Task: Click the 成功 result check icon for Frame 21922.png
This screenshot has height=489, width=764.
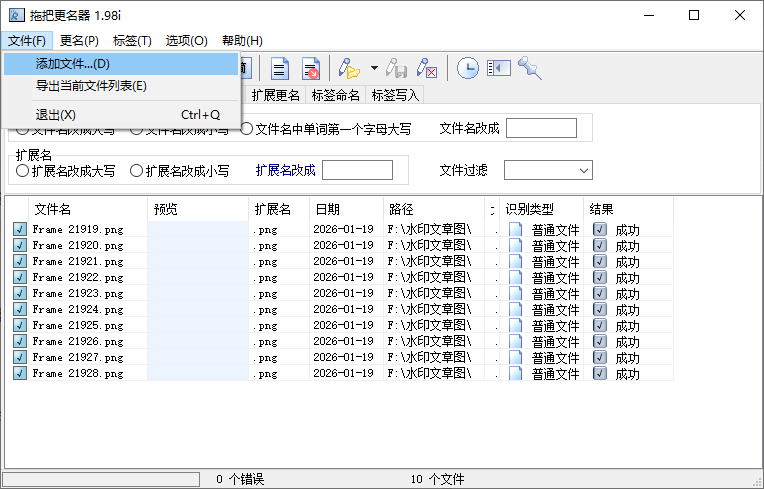Action: click(600, 277)
